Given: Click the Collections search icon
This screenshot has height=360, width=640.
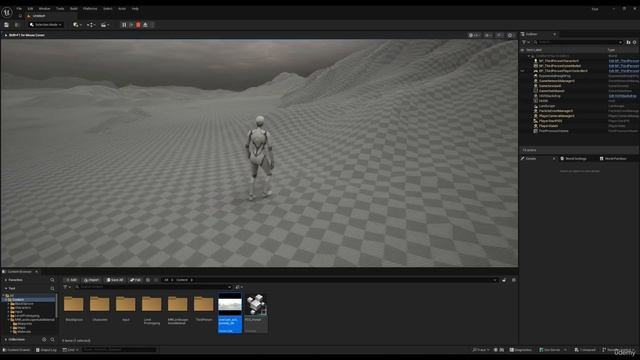Looking at the screenshot, I should pyautogui.click(x=52, y=340).
